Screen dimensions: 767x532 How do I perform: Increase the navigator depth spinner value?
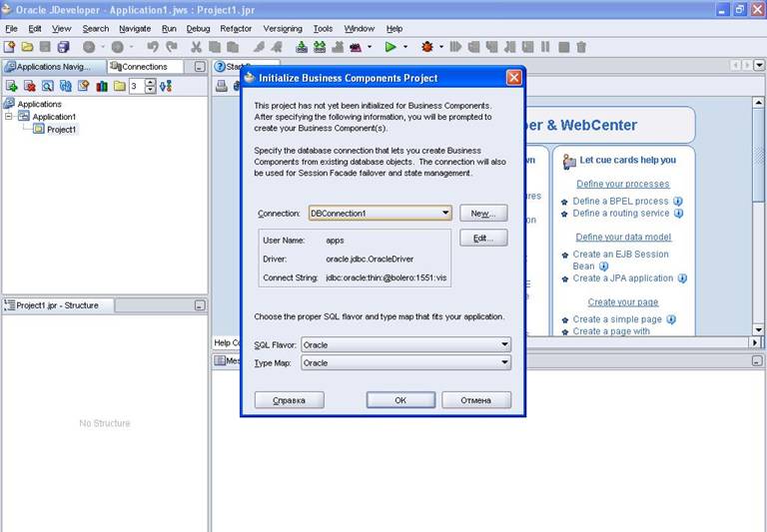click(151, 83)
